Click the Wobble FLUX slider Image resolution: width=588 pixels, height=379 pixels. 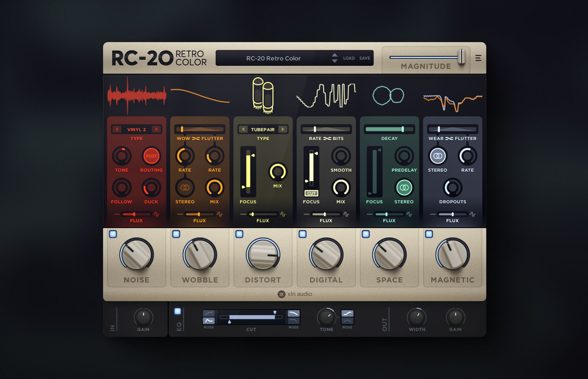(200, 214)
